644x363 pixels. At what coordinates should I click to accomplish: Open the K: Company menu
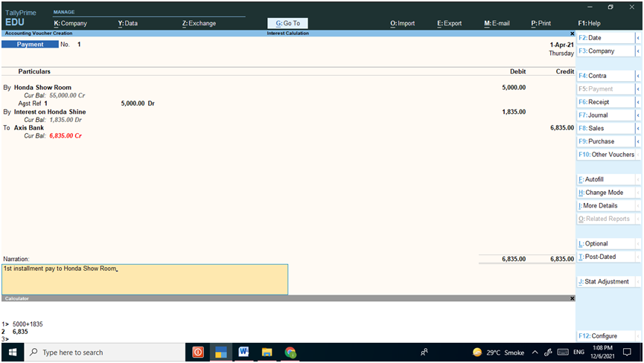[x=70, y=23]
